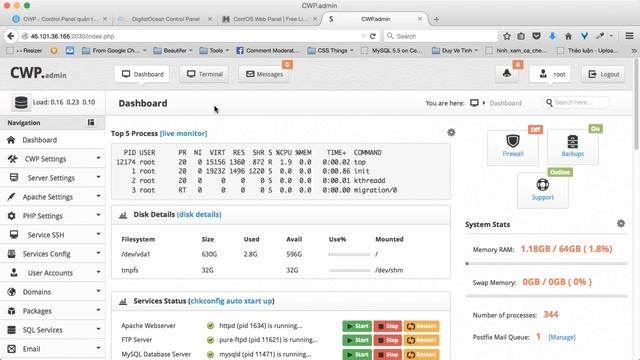
Task: Focus the dashboard Search here field
Action: click(x=576, y=102)
